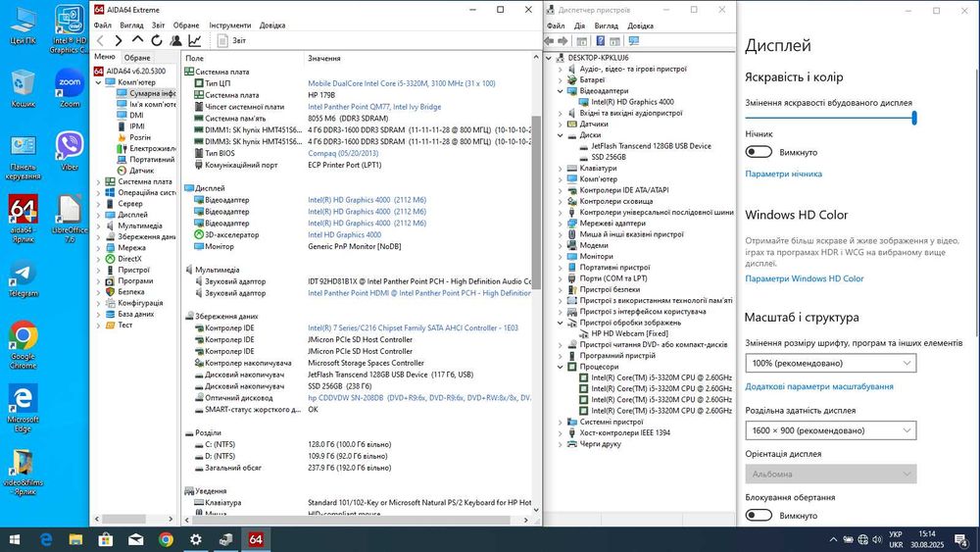980x552 pixels.
Task: Click Mobile DualCore Intel Core i5-3320M link
Action: coord(401,83)
